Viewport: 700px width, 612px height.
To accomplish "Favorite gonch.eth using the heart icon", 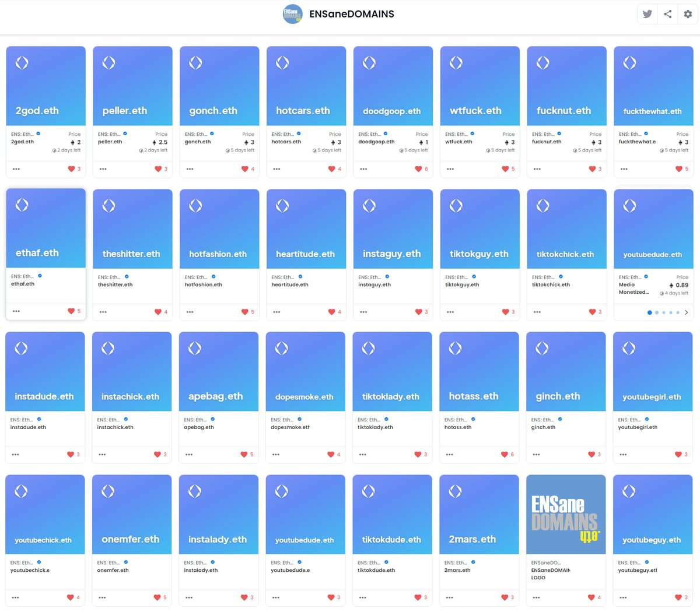I will [x=245, y=169].
